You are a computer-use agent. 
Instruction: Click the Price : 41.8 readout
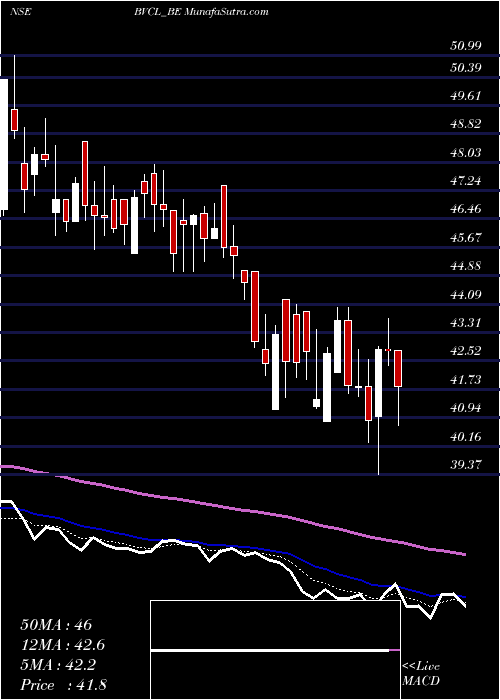point(63,685)
